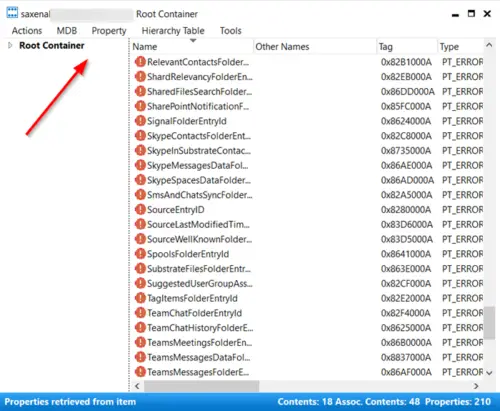Click the error icon beside SignalFolderEntryId
Screen dimensions: 500x411
coord(140,121)
